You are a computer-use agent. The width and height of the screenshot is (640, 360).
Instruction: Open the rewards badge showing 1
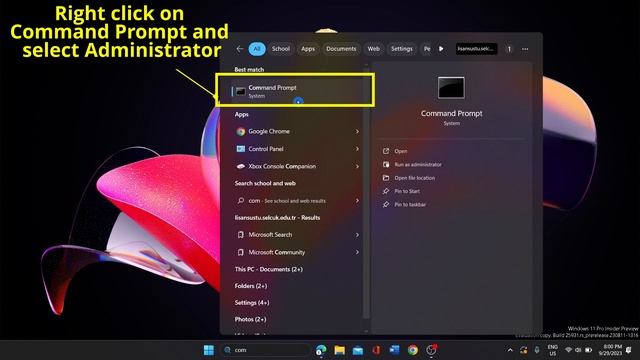(509, 49)
